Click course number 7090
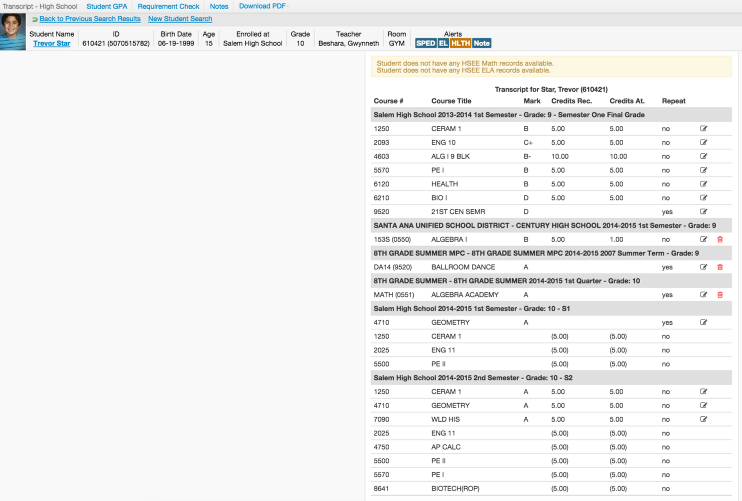 (381, 419)
